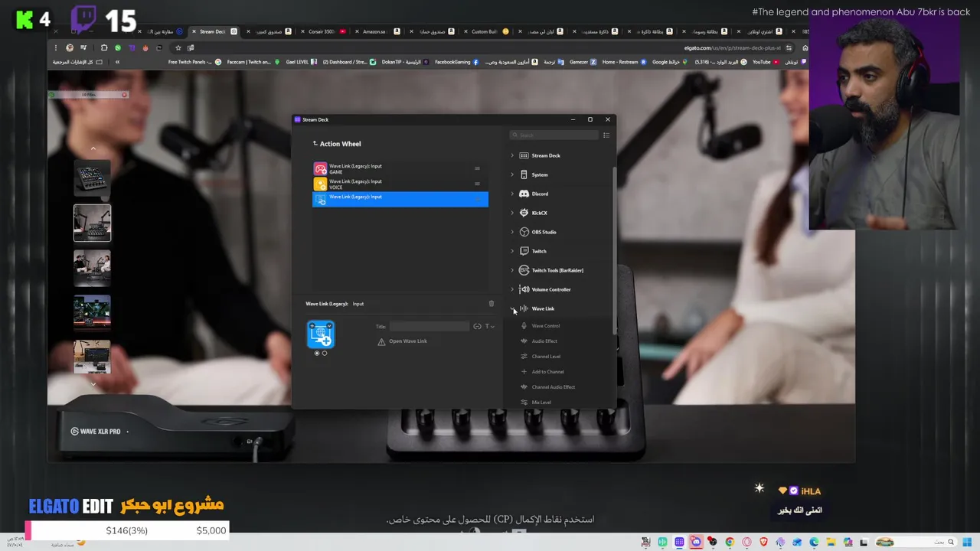Open Discord from the taskbar

pyautogui.click(x=696, y=542)
